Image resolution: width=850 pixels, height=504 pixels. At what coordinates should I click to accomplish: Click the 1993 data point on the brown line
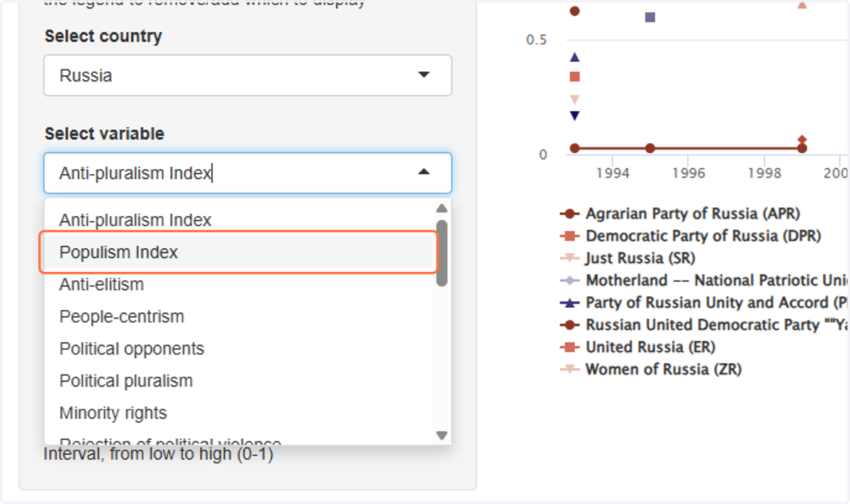tap(574, 149)
